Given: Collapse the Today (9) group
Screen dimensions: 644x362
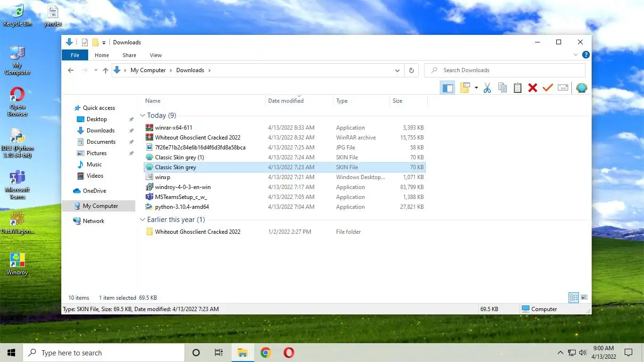Looking at the screenshot, I should (142, 115).
